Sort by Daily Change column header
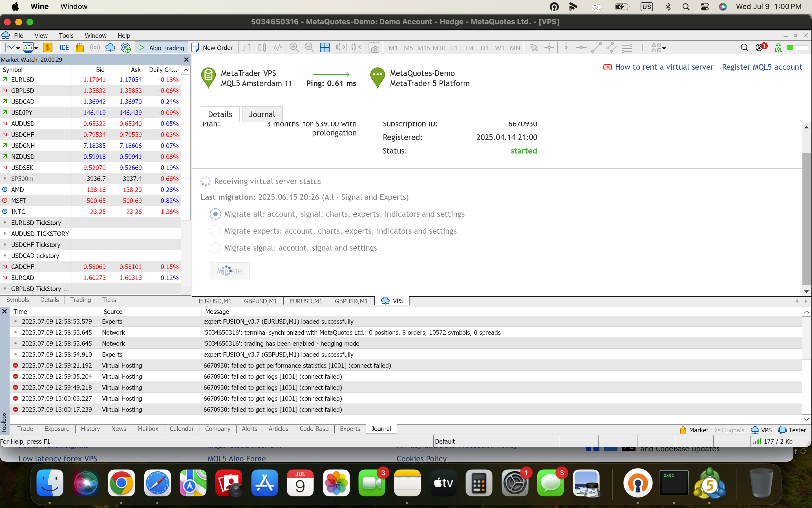This screenshot has width=812, height=508. pos(163,69)
